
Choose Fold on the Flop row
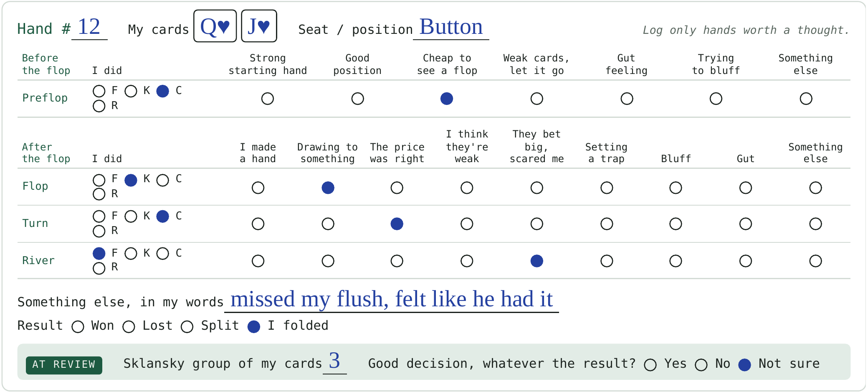(99, 180)
